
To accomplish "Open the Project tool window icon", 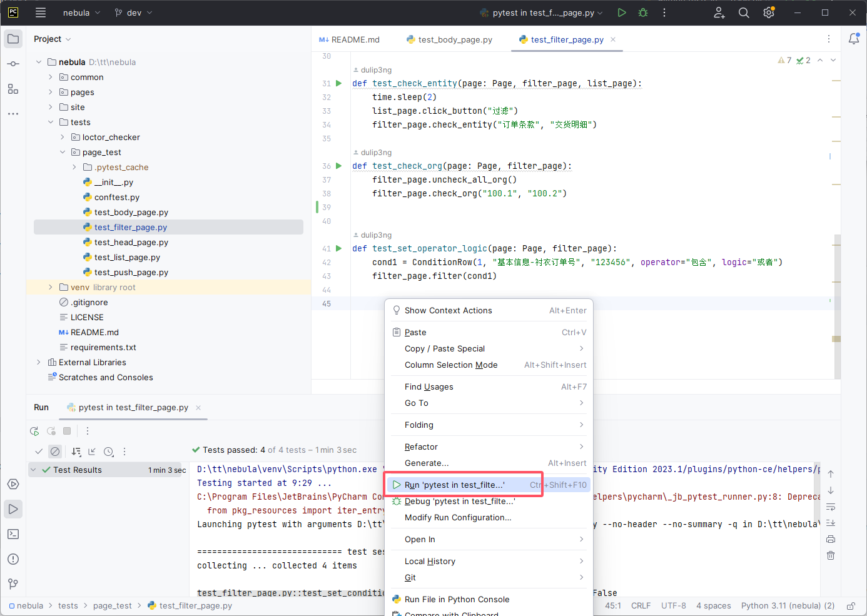I will click(13, 39).
